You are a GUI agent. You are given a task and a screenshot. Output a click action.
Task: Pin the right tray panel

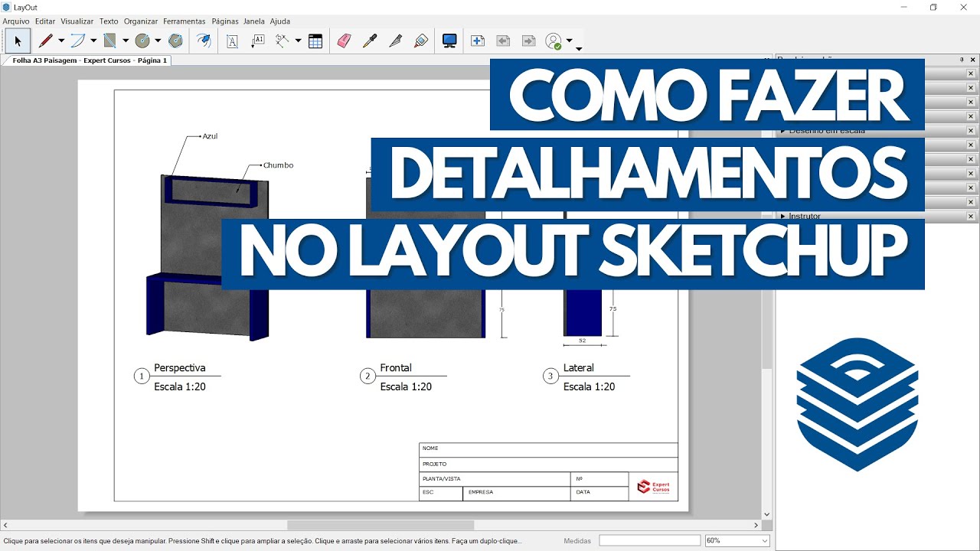point(962,60)
